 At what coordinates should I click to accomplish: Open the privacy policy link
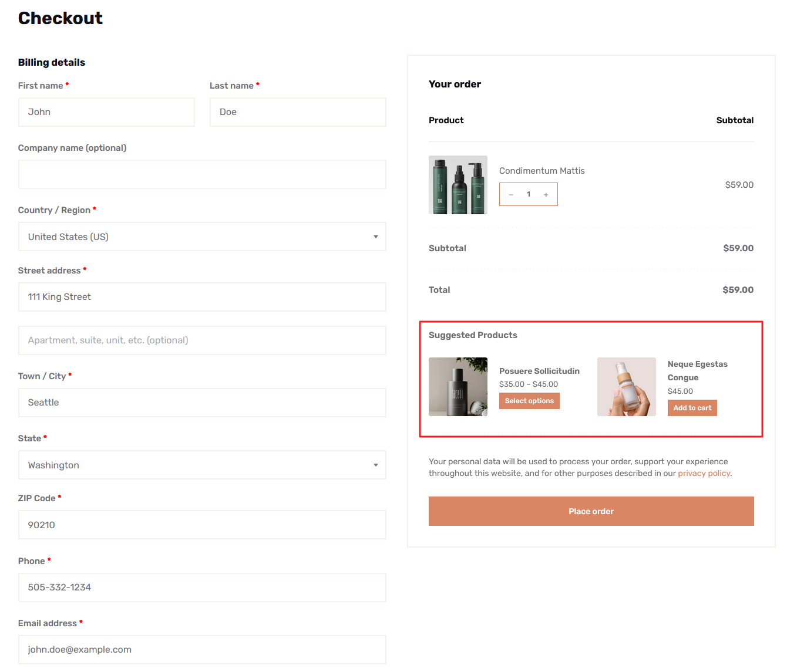(704, 473)
